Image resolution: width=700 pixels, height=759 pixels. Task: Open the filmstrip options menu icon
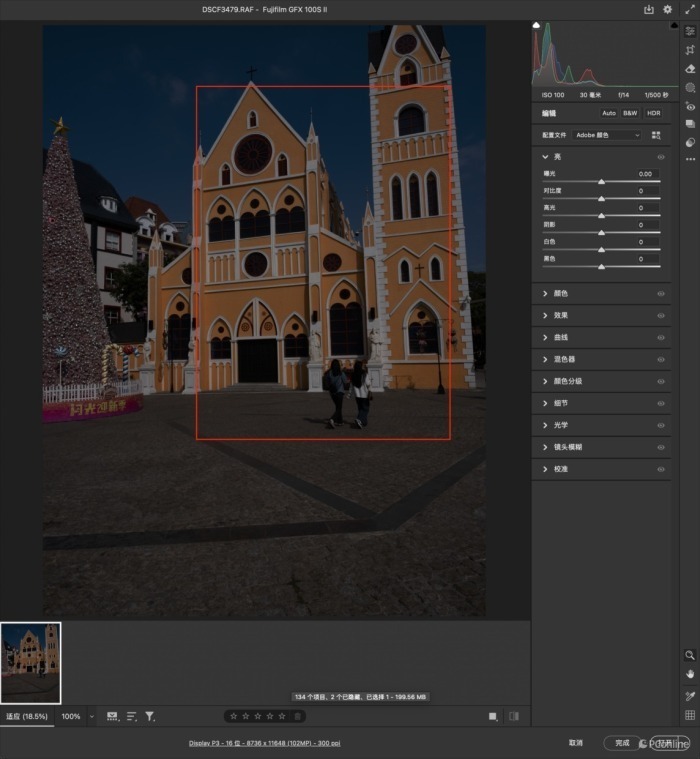click(112, 716)
